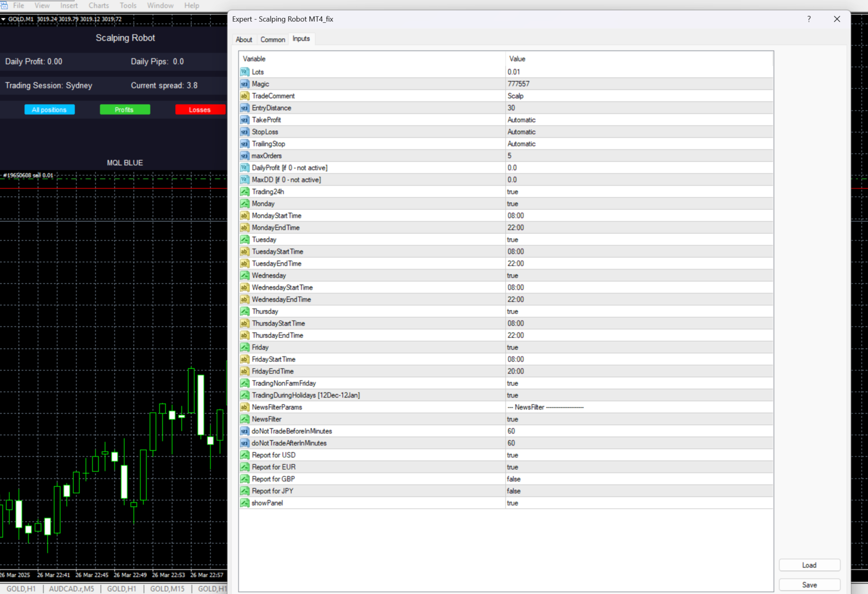
Task: Expand the GOLD,M1 chart title arrow
Action: pos(3,19)
